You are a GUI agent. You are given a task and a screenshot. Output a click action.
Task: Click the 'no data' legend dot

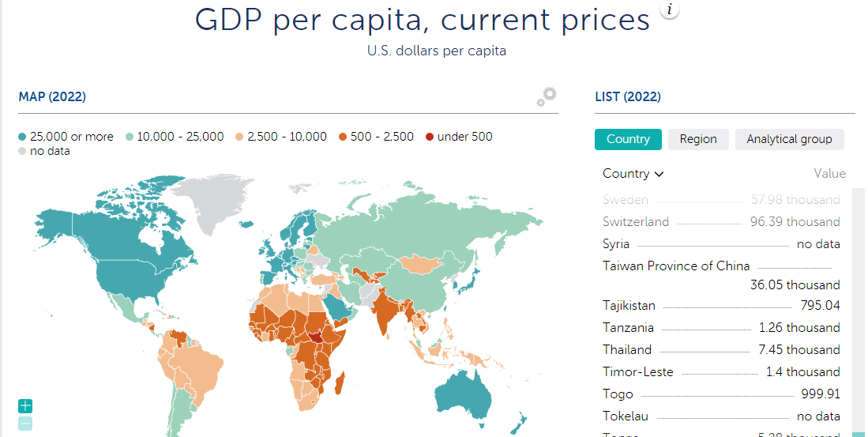23,152
